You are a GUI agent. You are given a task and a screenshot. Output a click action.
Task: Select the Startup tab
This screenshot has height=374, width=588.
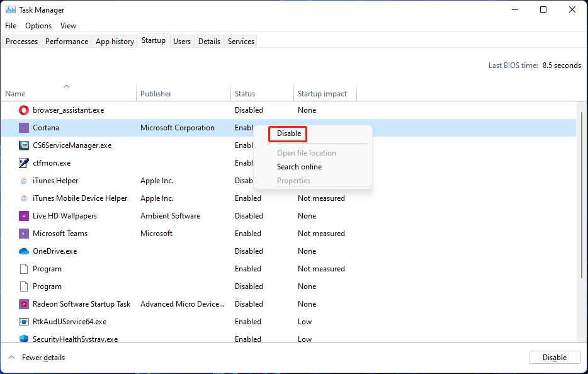[154, 40]
